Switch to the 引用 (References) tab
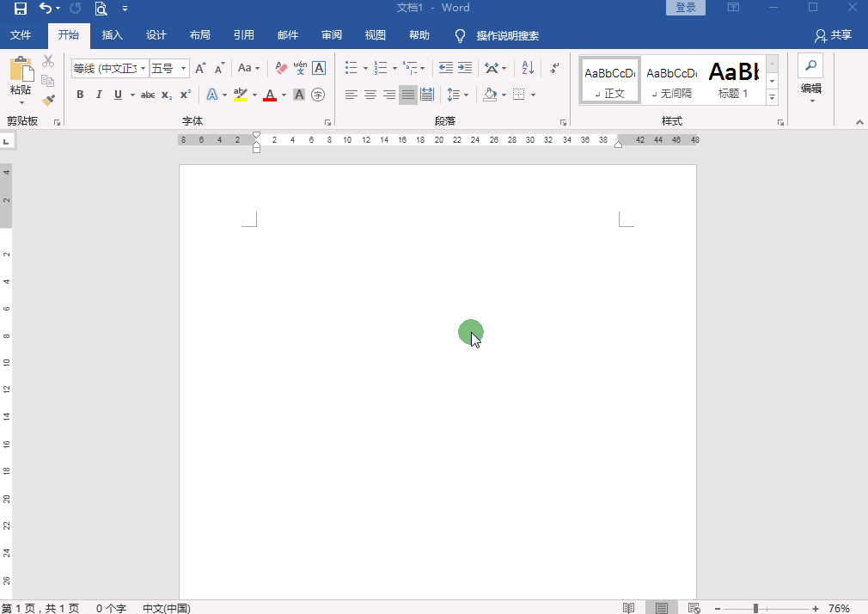This screenshot has width=868, height=614. tap(243, 35)
